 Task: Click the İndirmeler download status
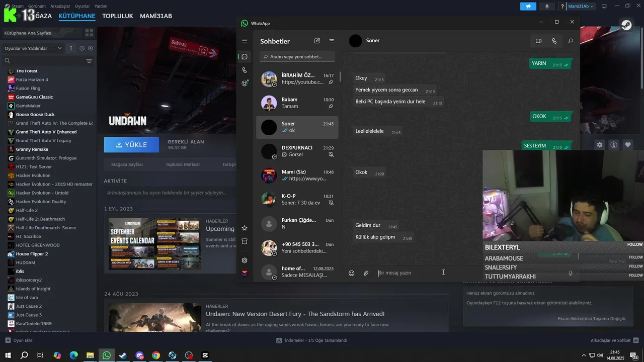tap(312, 340)
